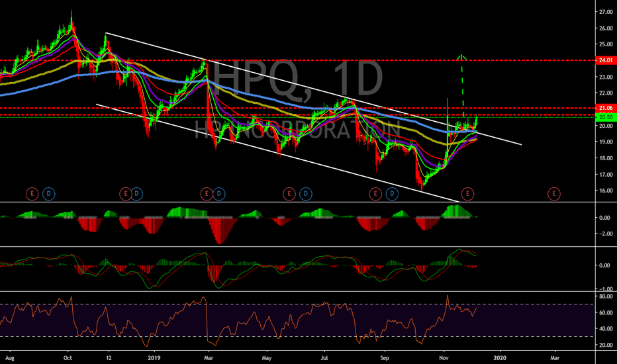The image size is (617, 364).
Task: Click the Sep label on the time axis
Action: pyautogui.click(x=385, y=358)
